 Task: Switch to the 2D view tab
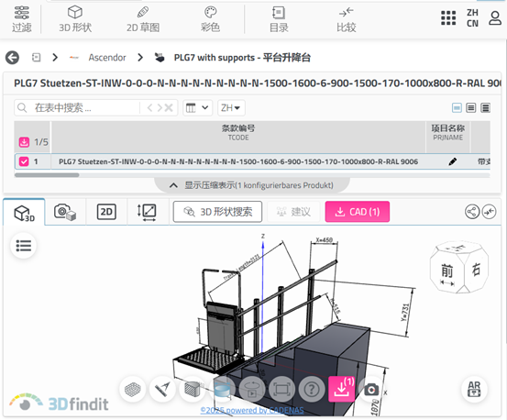[x=106, y=212]
